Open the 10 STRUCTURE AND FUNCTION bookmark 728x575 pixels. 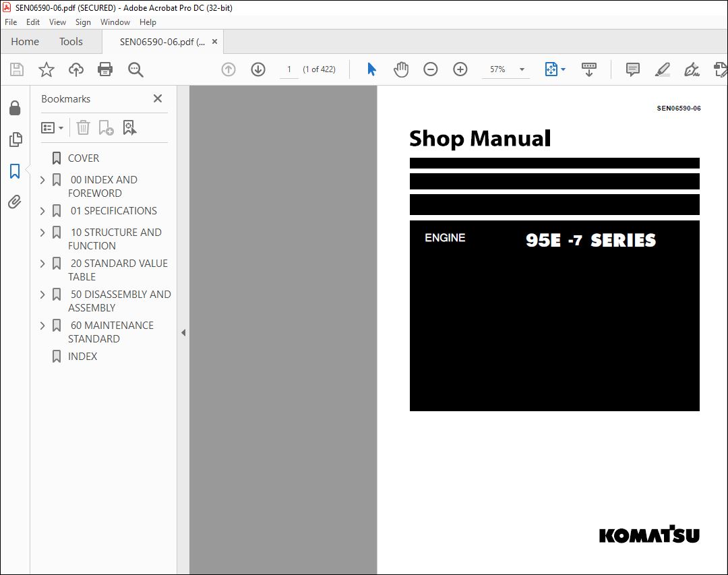click(115, 239)
